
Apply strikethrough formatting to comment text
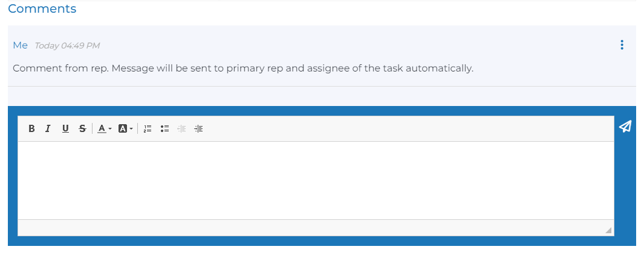(x=82, y=128)
